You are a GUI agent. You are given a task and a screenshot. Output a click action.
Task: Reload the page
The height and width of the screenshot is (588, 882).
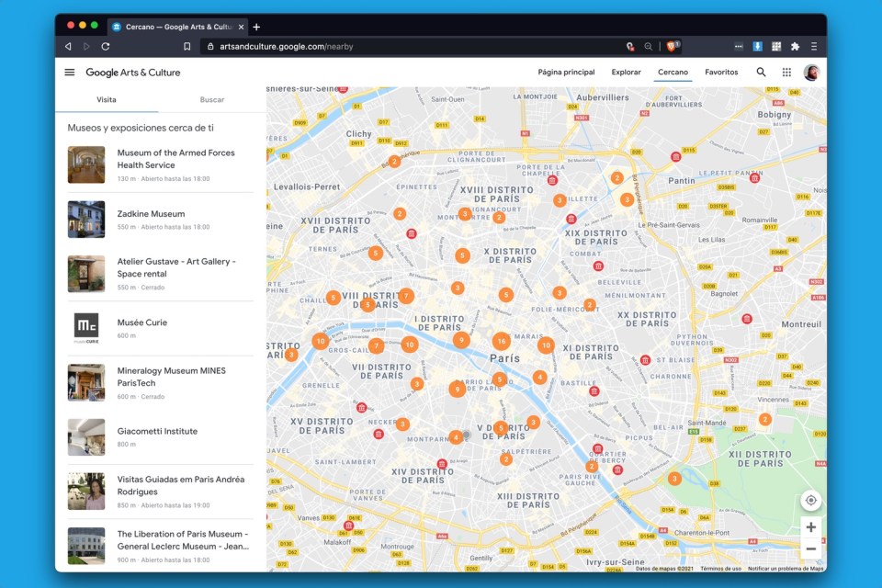pos(106,46)
